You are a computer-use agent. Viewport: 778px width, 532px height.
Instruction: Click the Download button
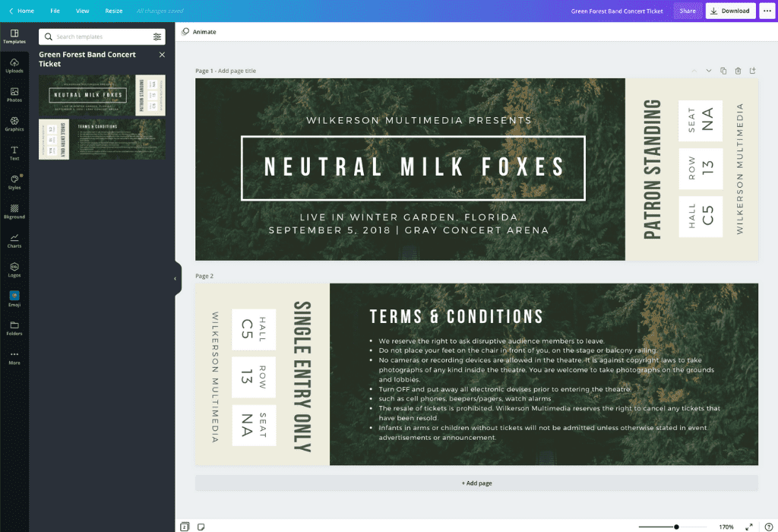point(729,11)
